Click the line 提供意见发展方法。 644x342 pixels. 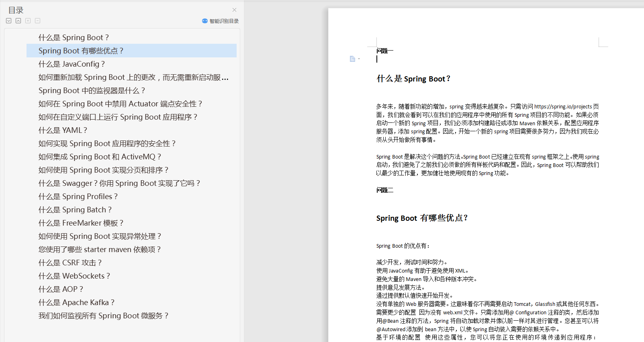pos(401,288)
